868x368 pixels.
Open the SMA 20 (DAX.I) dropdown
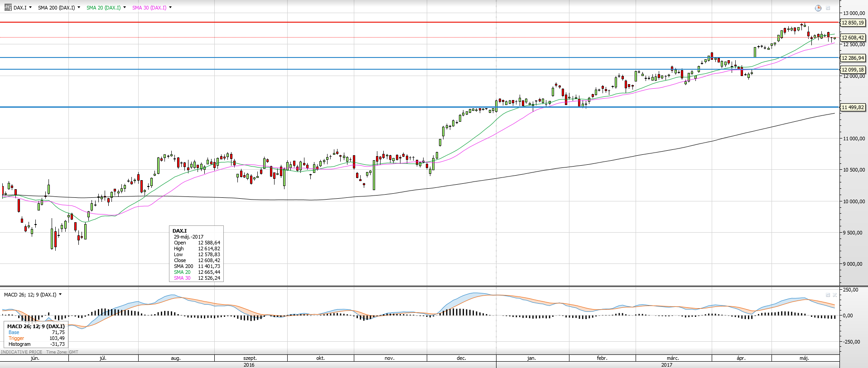pyautogui.click(x=125, y=7)
